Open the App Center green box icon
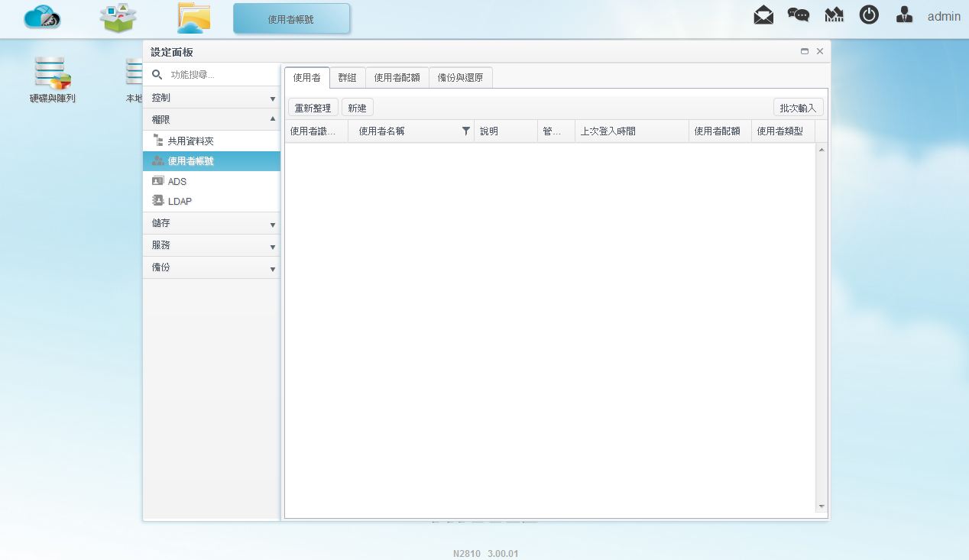The height and width of the screenshot is (560, 969). [118, 18]
